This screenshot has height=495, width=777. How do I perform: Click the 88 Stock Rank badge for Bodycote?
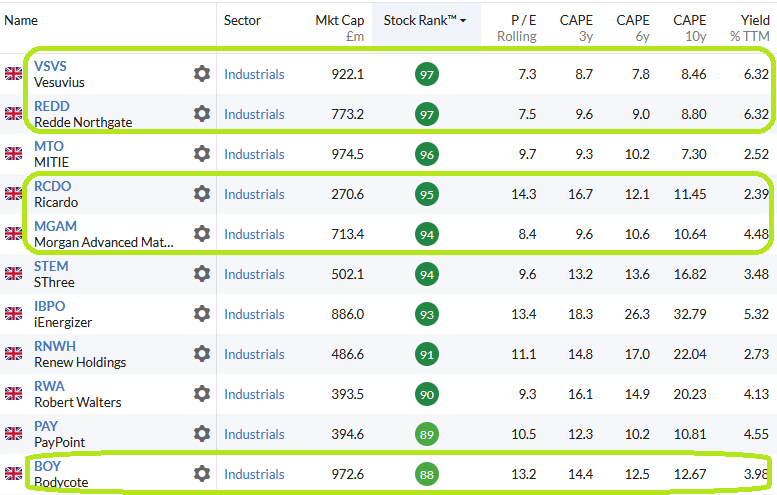[x=427, y=474]
